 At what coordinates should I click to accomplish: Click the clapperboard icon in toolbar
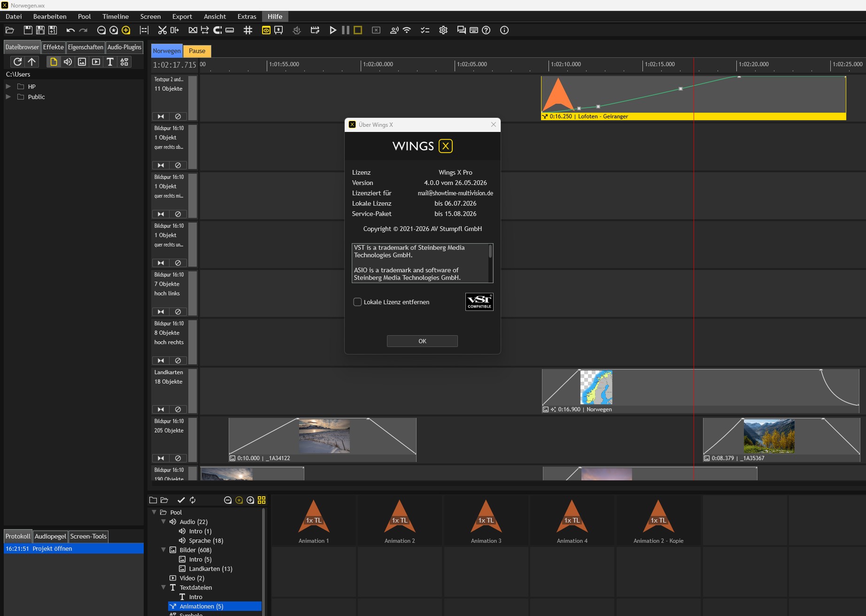[315, 30]
